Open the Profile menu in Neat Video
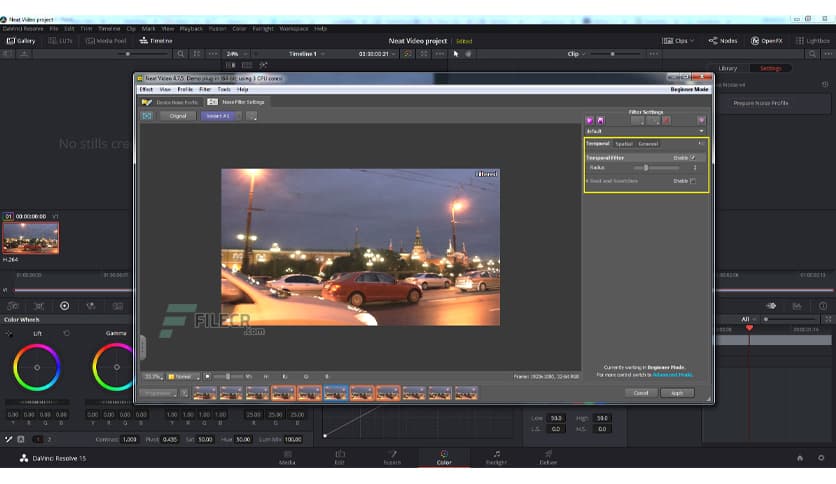This screenshot has width=836, height=484. [x=185, y=90]
